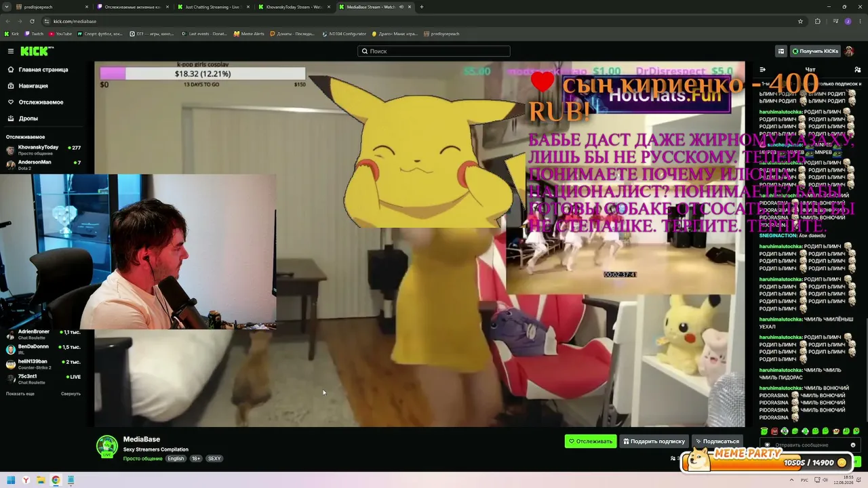Open YouTube bookmark in bookmarks bar
This screenshot has height=488, width=868.
tap(61, 34)
